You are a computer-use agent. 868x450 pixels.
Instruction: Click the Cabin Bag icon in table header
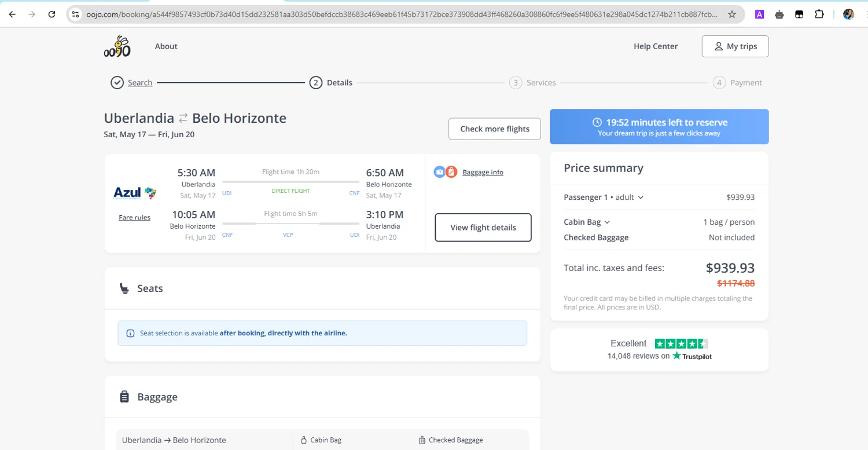click(x=304, y=440)
